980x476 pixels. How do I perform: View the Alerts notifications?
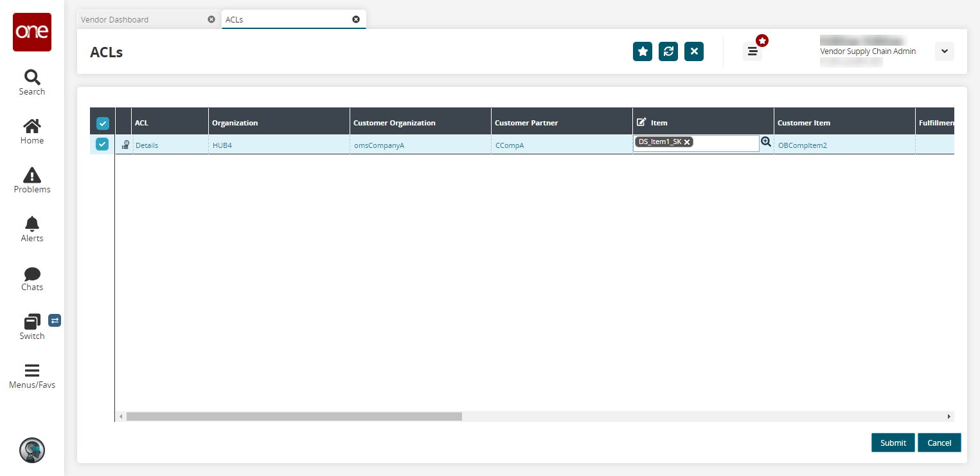32,229
